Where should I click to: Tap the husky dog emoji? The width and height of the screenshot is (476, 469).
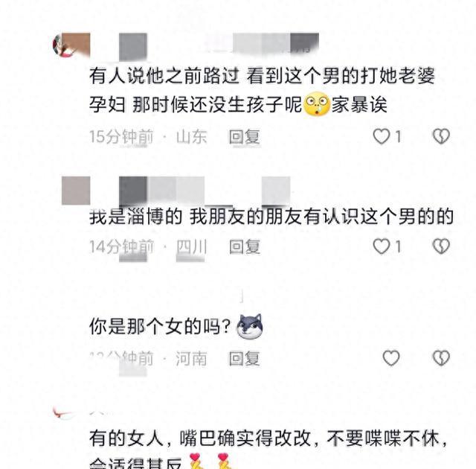(250, 326)
